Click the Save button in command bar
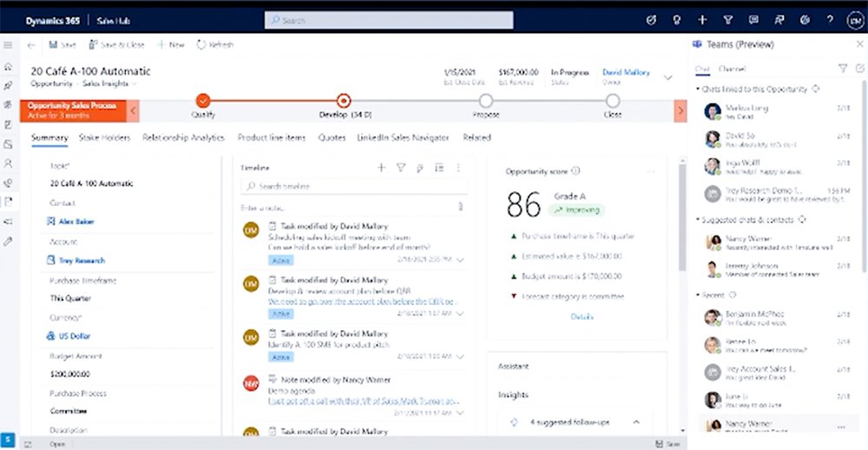Screen dimensions: 868x450 pyautogui.click(x=62, y=45)
